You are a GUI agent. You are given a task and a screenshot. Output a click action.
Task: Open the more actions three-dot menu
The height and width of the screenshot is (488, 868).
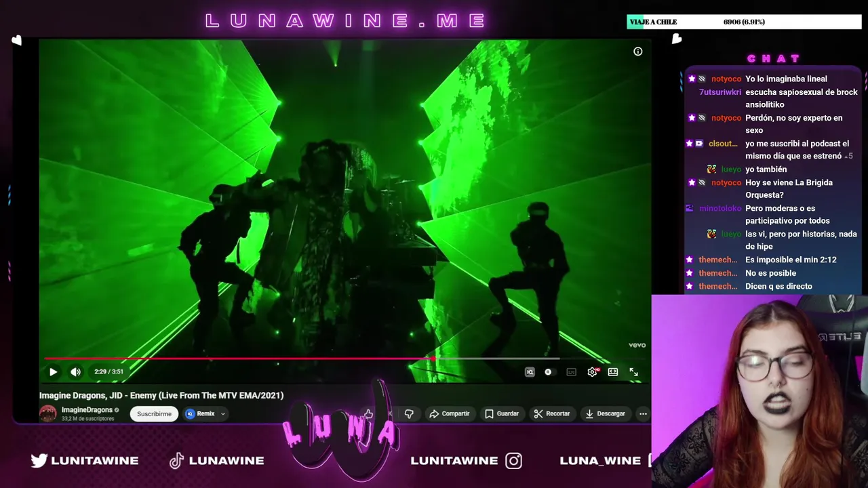(643, 413)
